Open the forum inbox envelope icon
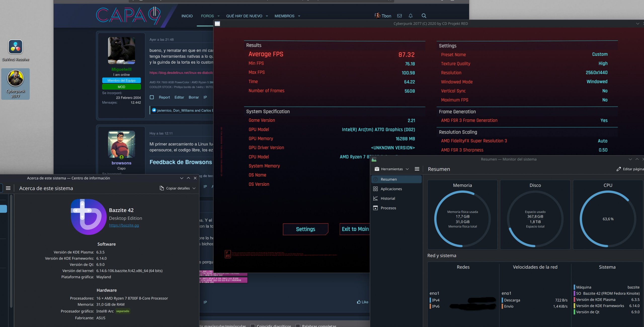The image size is (644, 327). pos(399,16)
